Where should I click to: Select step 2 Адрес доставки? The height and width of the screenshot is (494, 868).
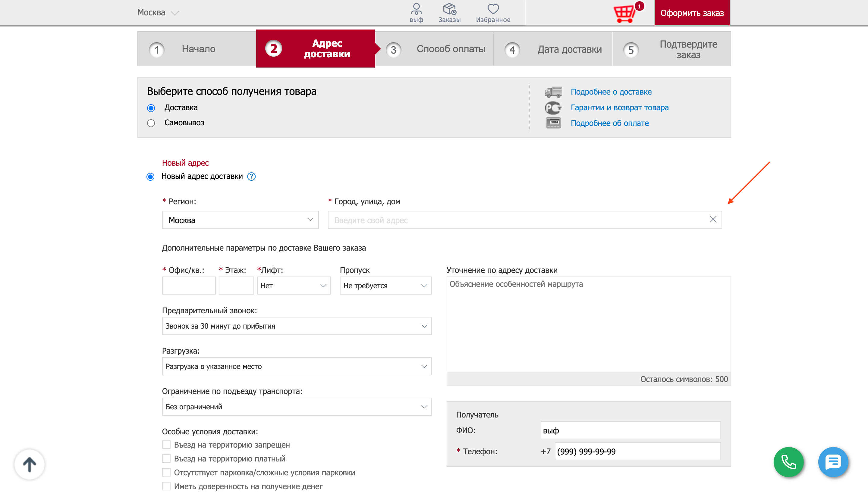pos(316,48)
